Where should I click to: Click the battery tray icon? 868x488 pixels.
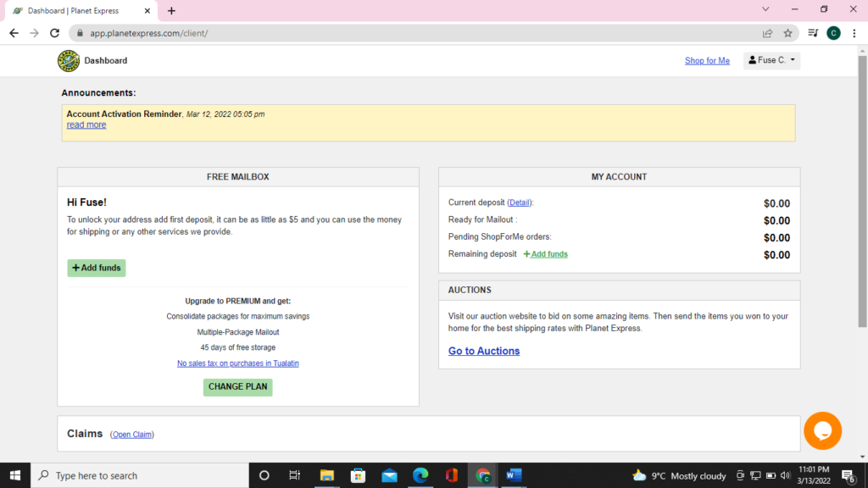coord(771,475)
